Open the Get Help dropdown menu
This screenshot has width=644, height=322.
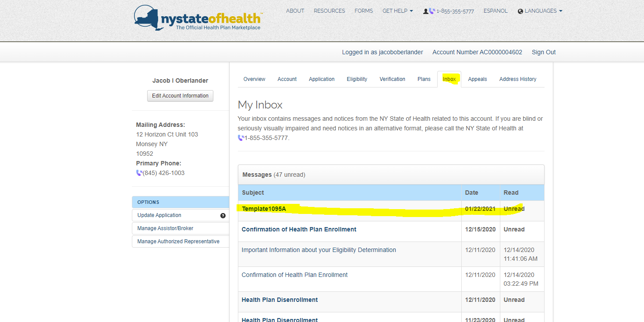point(398,11)
